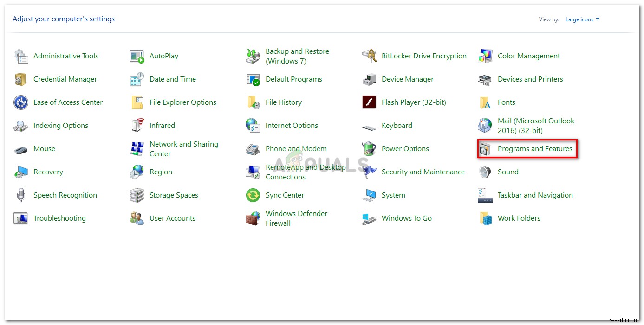Open the Network and Sharing Center link
644x325 pixels.
184,148
